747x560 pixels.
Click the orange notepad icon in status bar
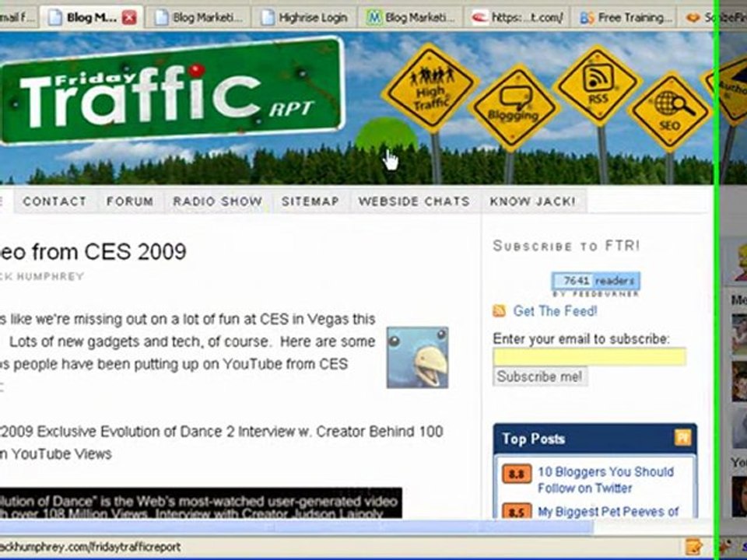(x=693, y=547)
